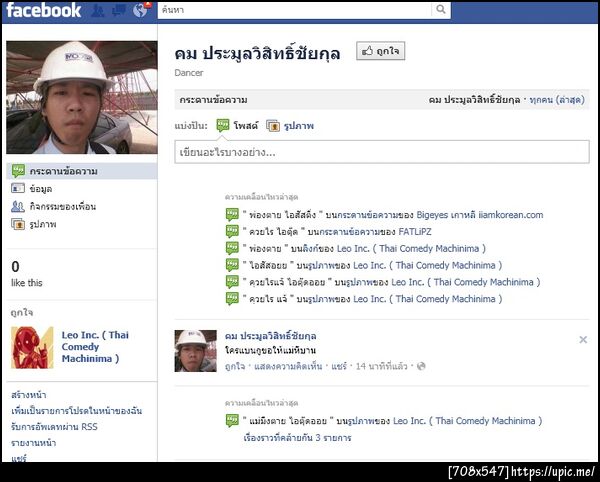Click the ความเคลื่อนไหวล่าสุด heading above Bigeyes row

click(261, 197)
